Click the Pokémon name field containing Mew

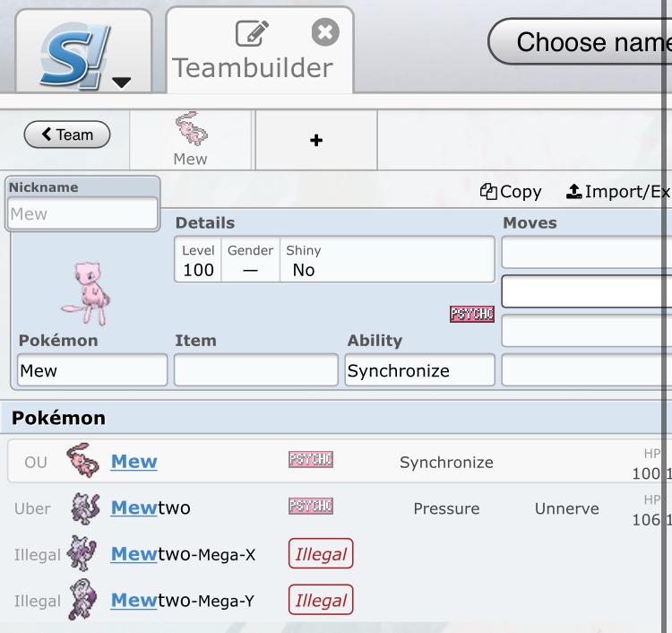coord(92,369)
